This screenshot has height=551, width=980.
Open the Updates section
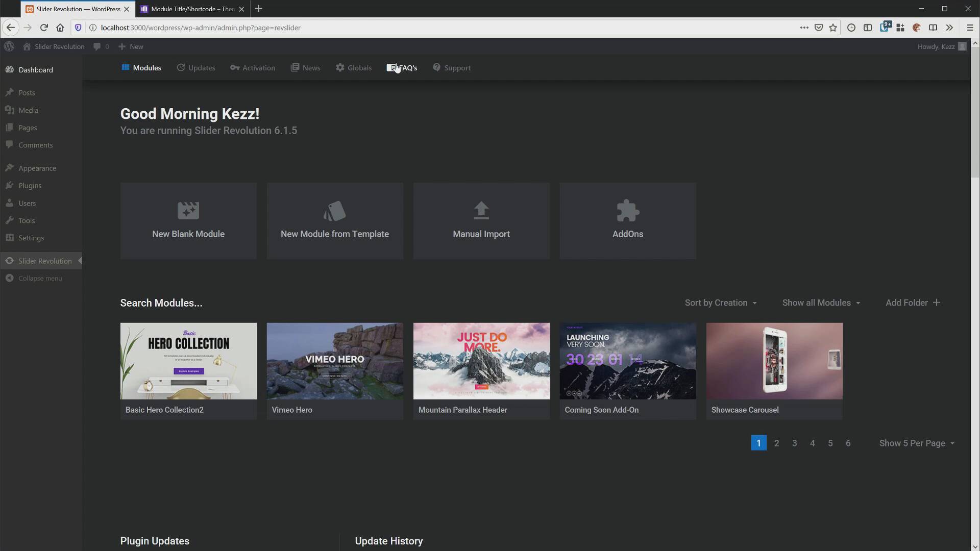coord(195,67)
